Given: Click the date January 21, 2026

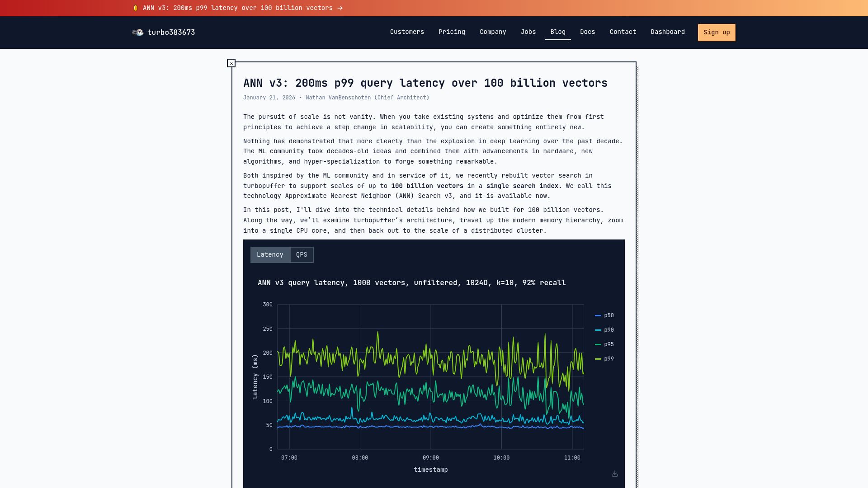Looking at the screenshot, I should coord(269,98).
